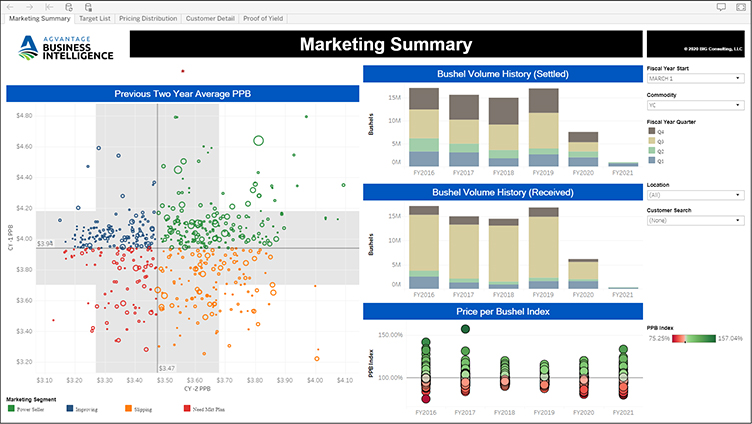
Task: Toggle the full screen icon
Action: tap(741, 7)
